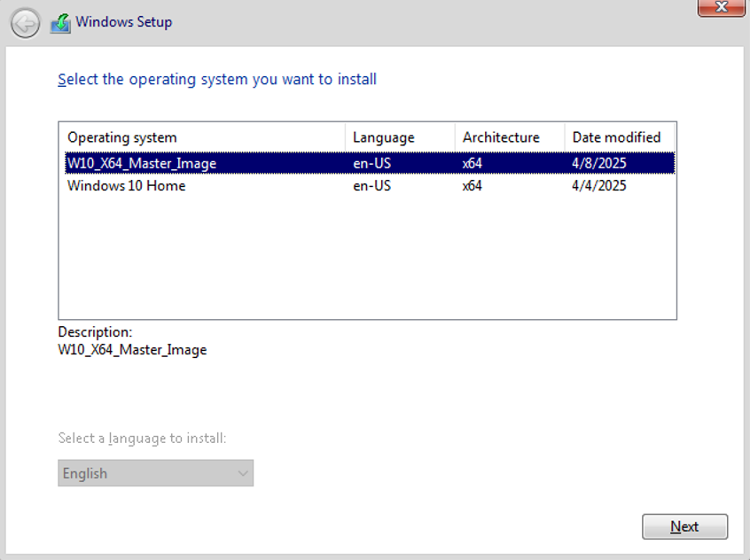Click the 'Select the operating system' heading
Screen dimensions: 750x560
(x=217, y=80)
